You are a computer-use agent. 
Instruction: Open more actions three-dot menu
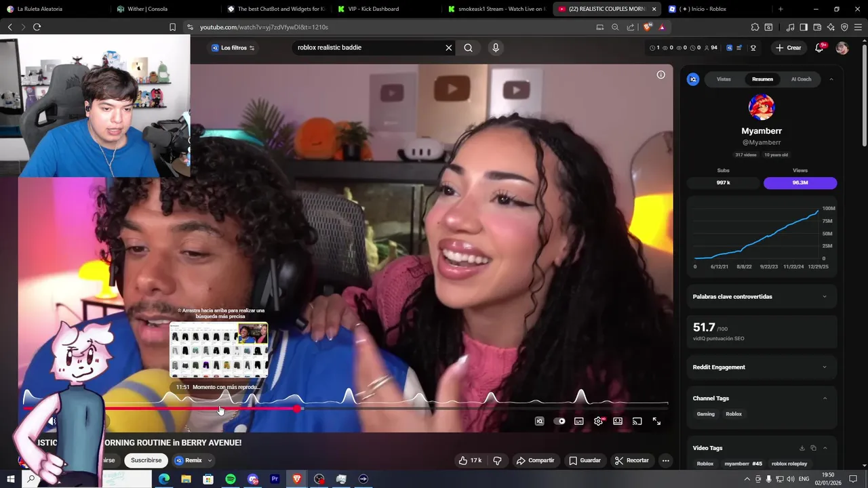(x=665, y=460)
